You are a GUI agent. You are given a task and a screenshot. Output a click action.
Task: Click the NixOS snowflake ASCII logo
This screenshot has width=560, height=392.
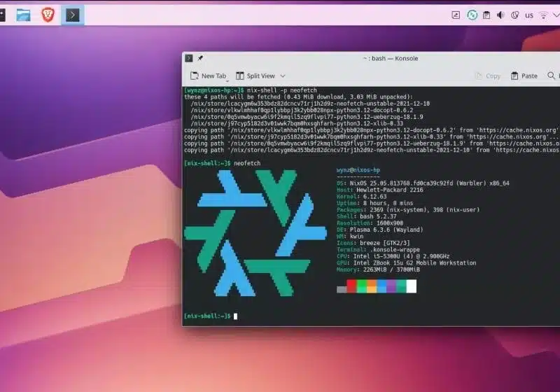tap(255, 233)
